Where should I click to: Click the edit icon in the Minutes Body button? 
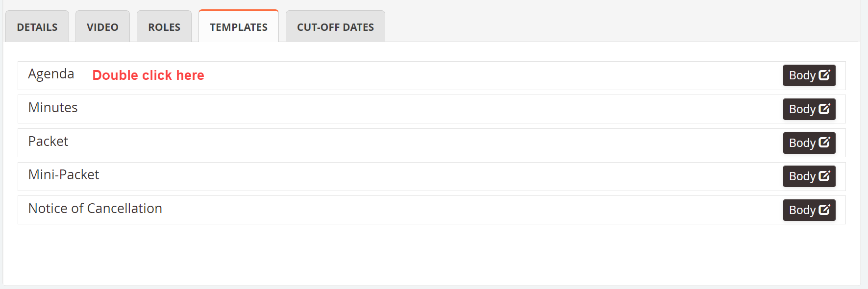824,109
